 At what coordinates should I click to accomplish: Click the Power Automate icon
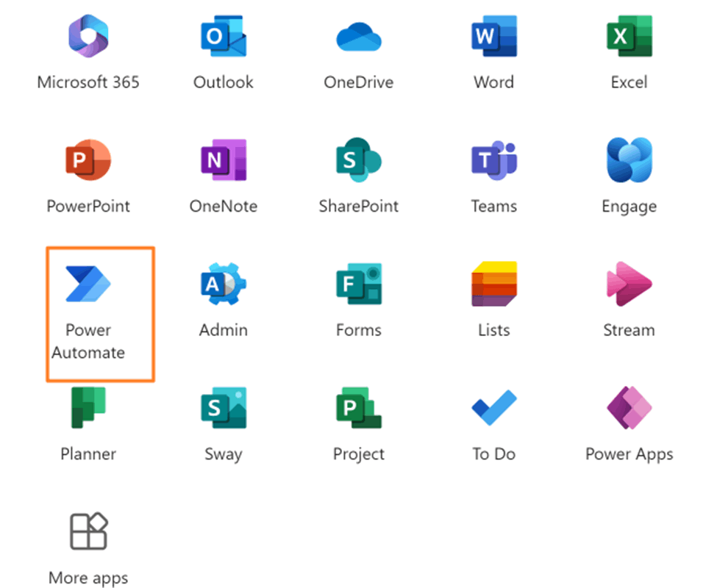(88, 284)
